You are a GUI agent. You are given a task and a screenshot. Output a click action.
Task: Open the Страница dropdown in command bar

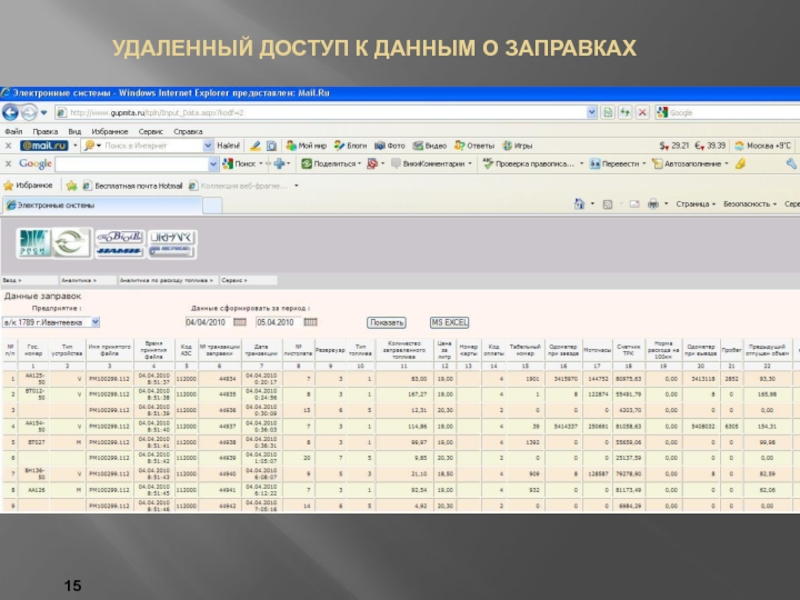pos(695,204)
